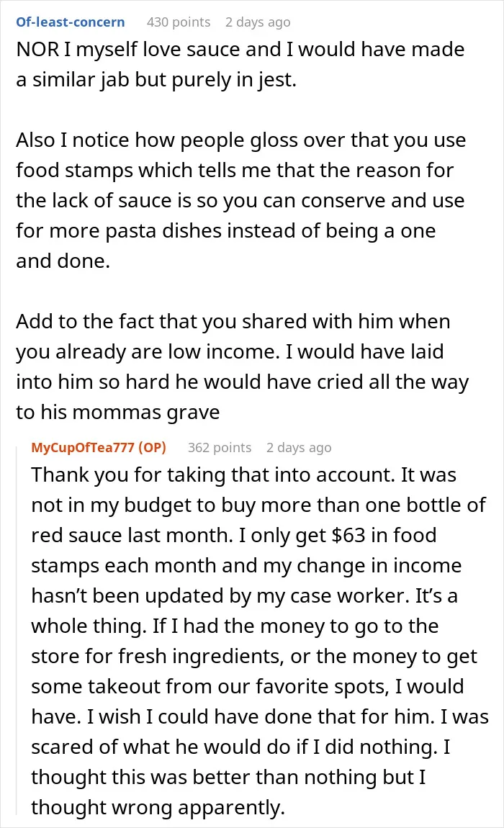
Task: Open the reply's 2 days ago timestamp
Action: pyautogui.click(x=299, y=448)
